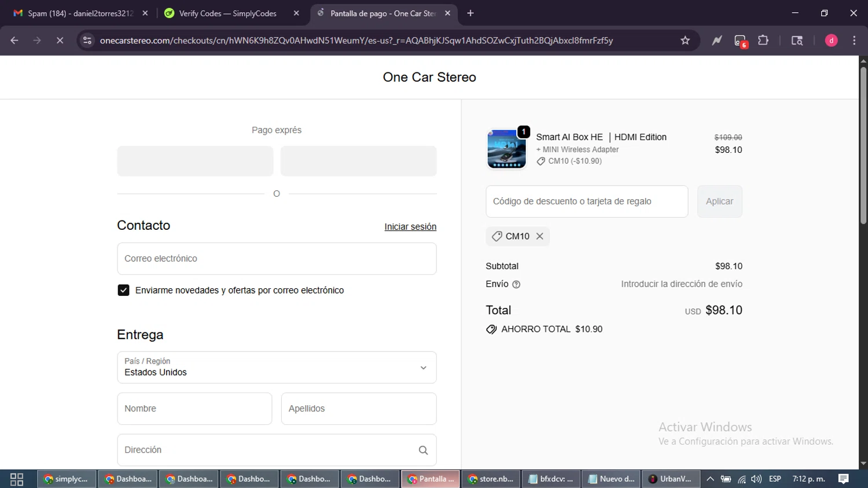Click '+ MINI Wireless Adapter' text
This screenshot has height=488, width=868.
point(578,149)
